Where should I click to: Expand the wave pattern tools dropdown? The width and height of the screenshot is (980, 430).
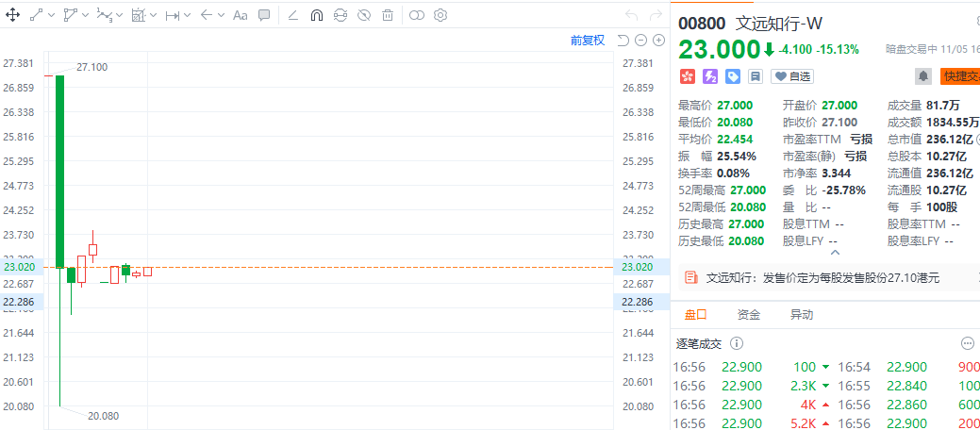120,16
